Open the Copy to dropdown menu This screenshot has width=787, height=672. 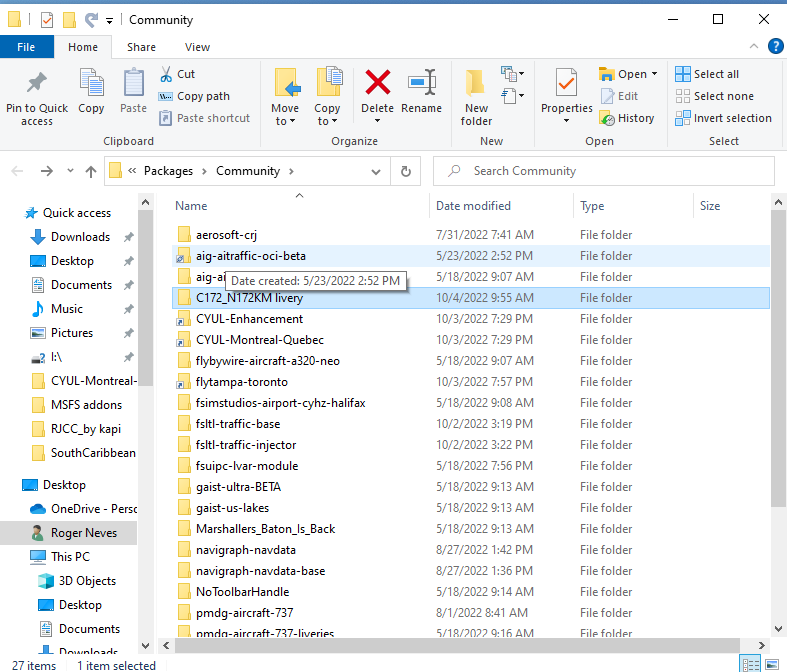pyautogui.click(x=327, y=121)
